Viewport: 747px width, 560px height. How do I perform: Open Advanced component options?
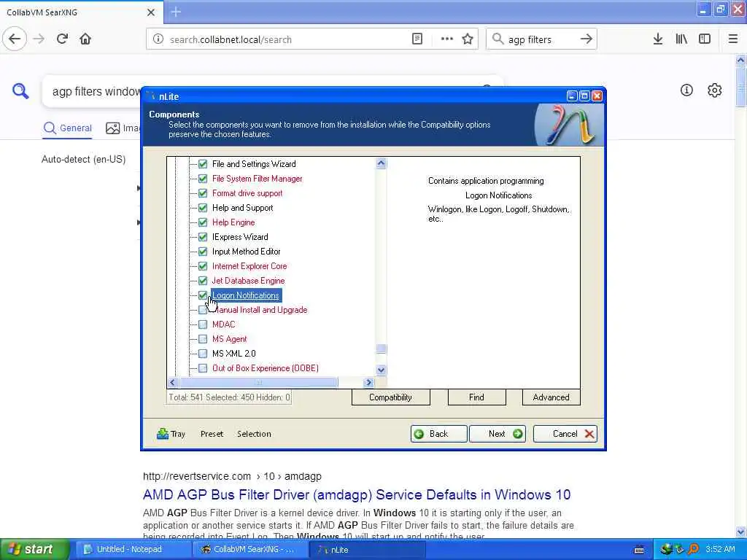(551, 397)
